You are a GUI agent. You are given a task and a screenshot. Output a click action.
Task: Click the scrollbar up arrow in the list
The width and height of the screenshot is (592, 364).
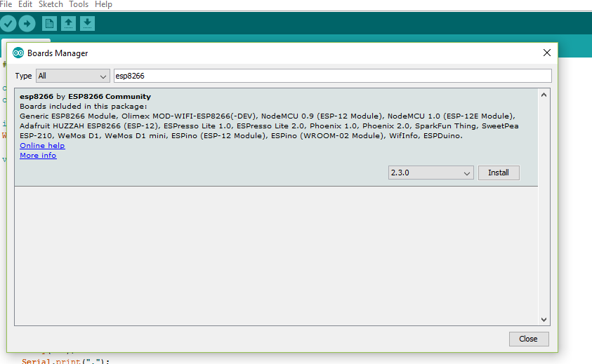coord(544,95)
